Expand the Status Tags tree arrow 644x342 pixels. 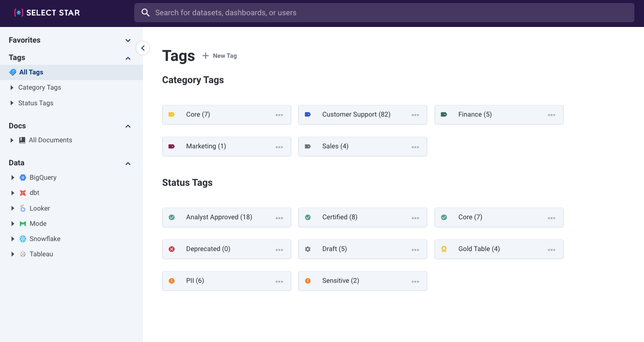(12, 103)
